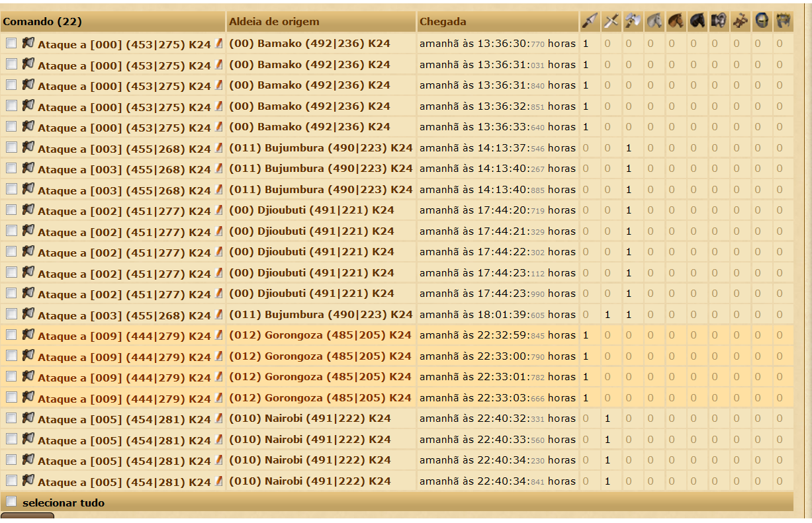Click the rename pencil on the 13:36:31:031 command
Viewport: 812px width, 523px height.
click(218, 65)
